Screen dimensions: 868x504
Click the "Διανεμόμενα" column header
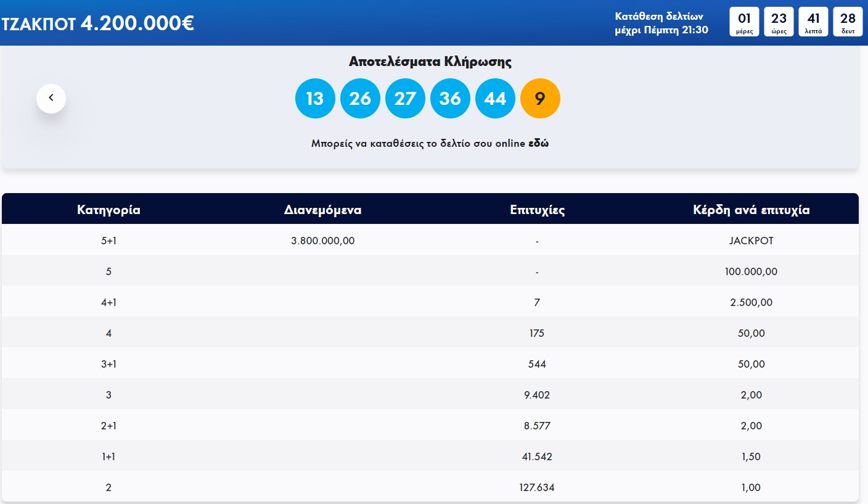coord(322,210)
